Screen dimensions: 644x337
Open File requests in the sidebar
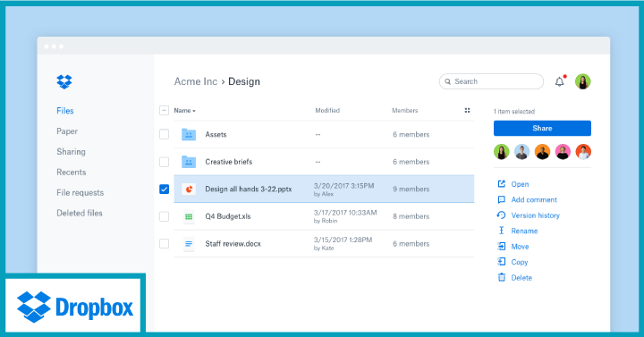click(x=80, y=192)
